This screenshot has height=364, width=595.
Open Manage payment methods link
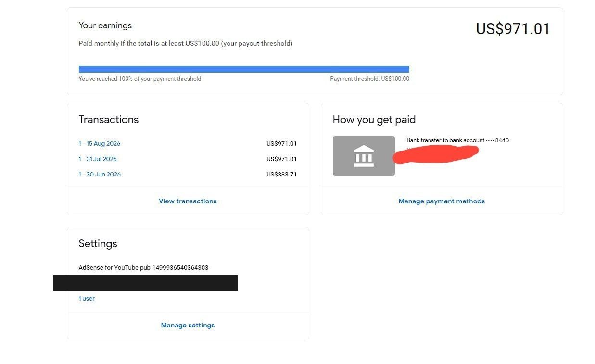tap(442, 201)
